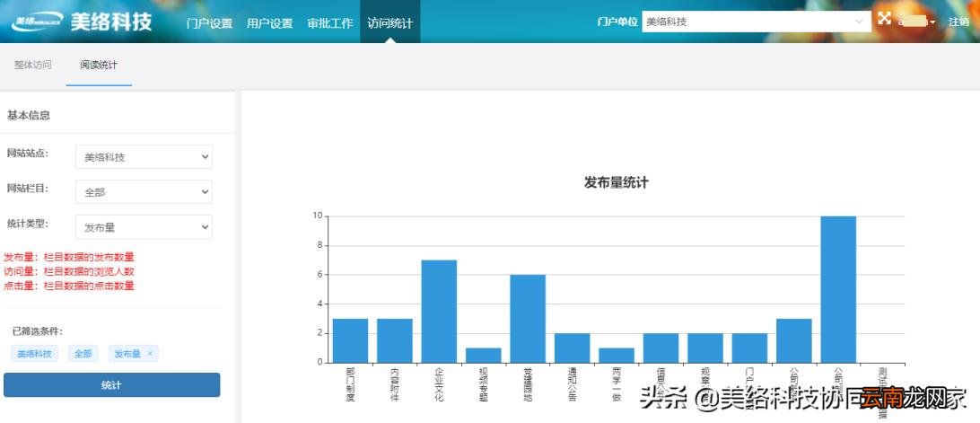
Task: Open the 访问统计 menu
Action: coord(390,23)
